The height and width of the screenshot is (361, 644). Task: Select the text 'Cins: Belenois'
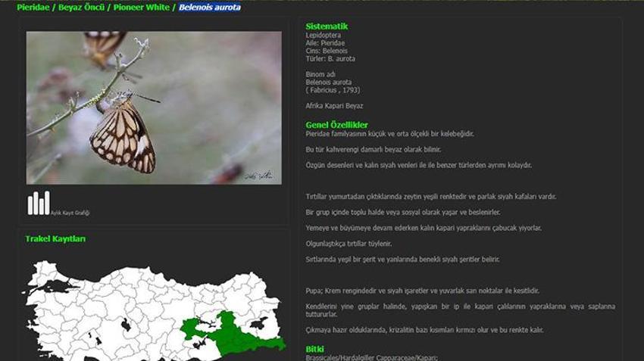pyautogui.click(x=327, y=51)
